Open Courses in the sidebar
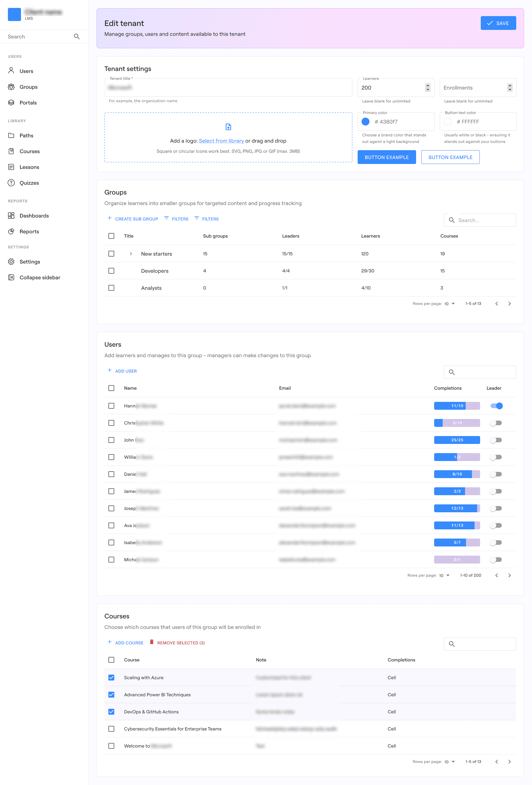This screenshot has height=785, width=532. click(x=29, y=151)
